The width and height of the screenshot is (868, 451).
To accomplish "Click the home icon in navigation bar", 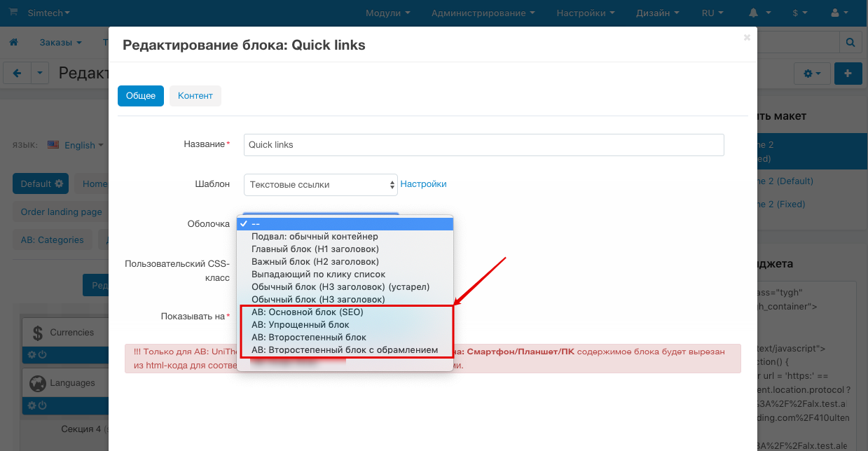I will tap(13, 43).
